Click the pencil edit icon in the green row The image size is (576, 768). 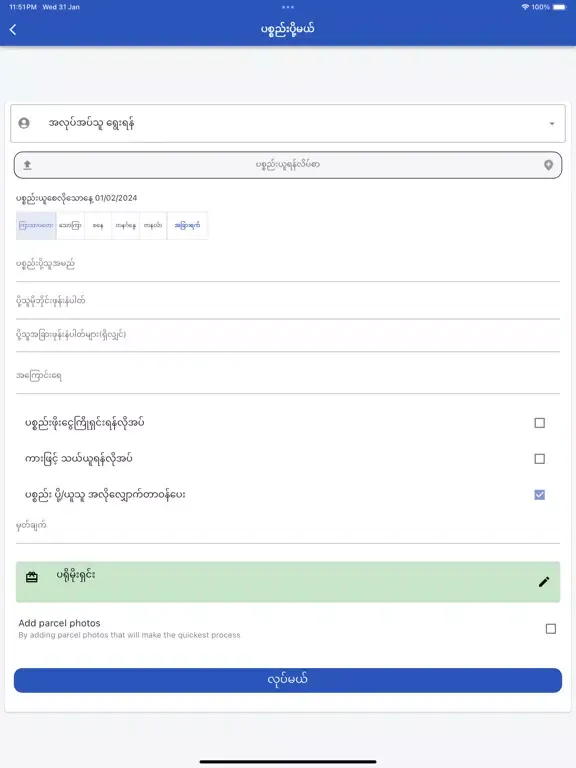point(544,582)
